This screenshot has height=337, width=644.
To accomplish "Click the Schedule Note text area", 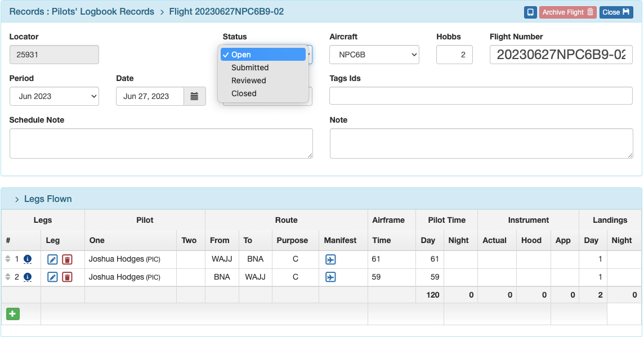I will coord(161,143).
